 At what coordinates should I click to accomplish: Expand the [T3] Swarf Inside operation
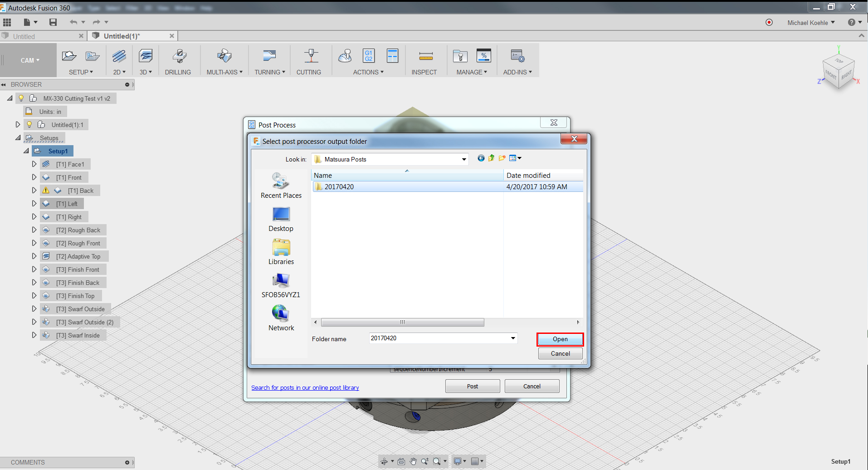(34, 335)
